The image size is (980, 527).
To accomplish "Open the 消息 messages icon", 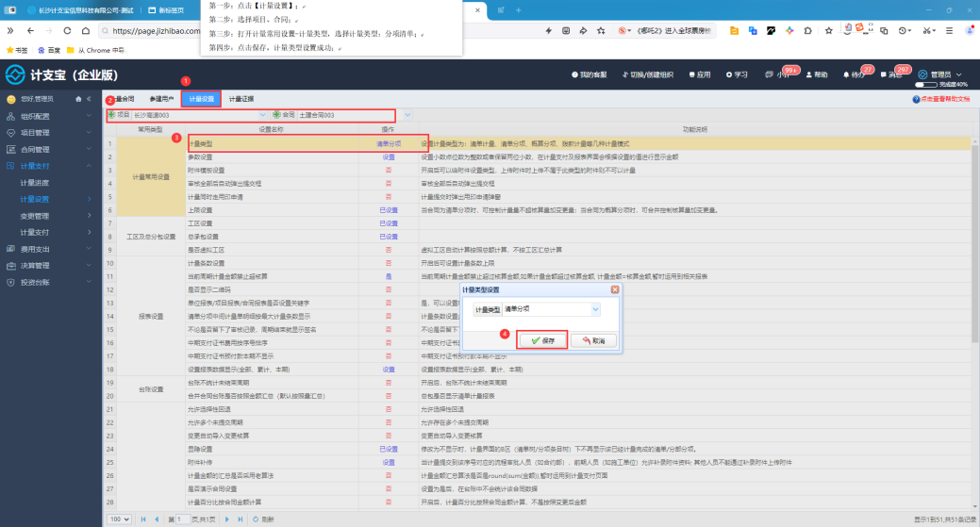I will point(883,74).
